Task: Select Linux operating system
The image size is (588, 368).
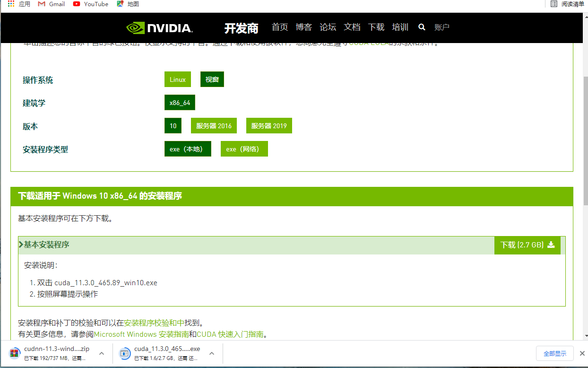Action: click(x=178, y=79)
